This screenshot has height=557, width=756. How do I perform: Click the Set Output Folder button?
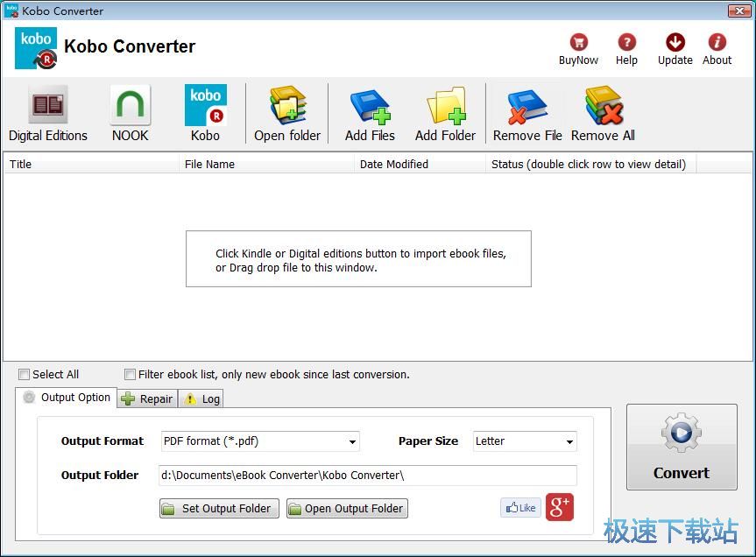219,508
